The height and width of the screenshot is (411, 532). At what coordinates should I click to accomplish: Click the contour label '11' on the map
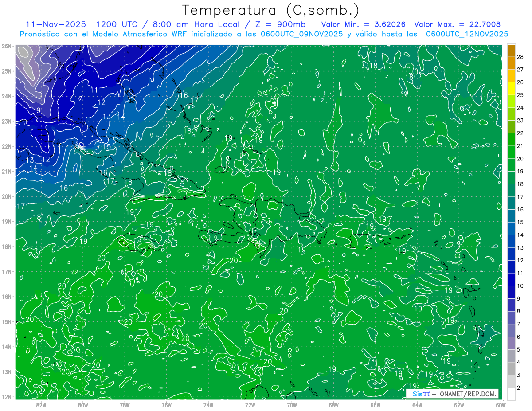94,90
